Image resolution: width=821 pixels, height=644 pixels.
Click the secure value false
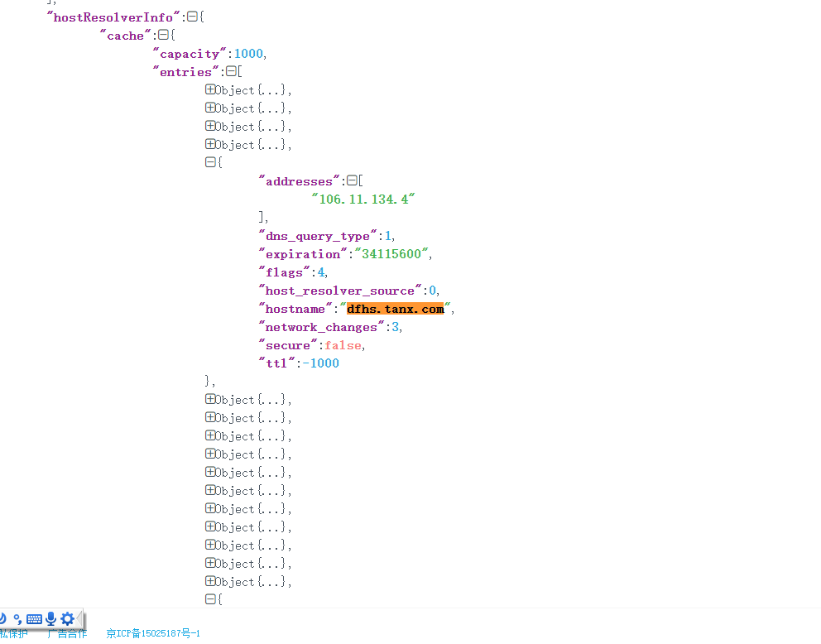pos(343,345)
